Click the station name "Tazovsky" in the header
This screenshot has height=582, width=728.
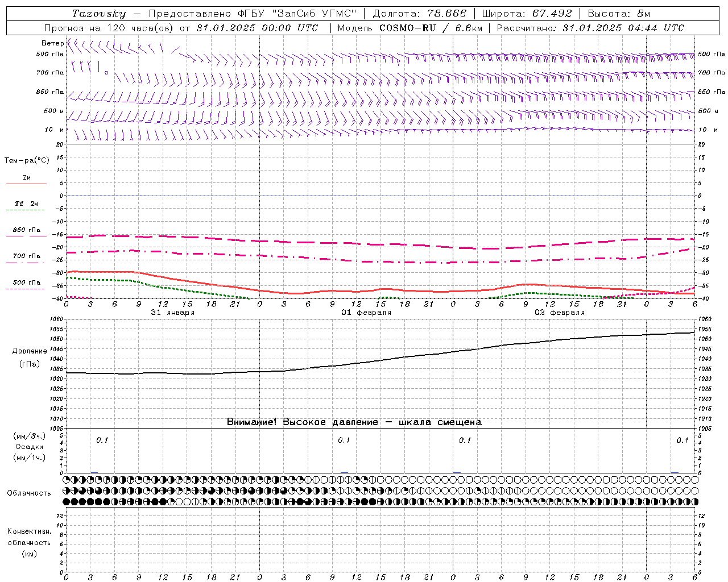tap(99, 14)
